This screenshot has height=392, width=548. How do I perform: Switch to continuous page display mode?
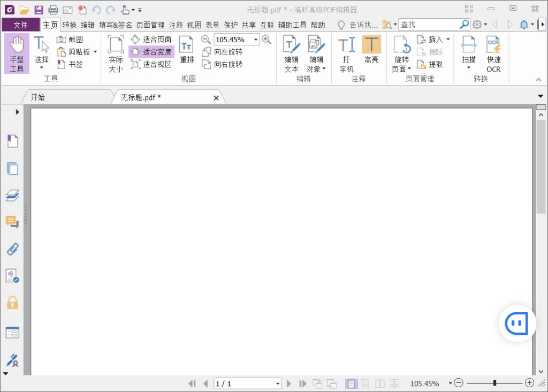[x=364, y=383]
